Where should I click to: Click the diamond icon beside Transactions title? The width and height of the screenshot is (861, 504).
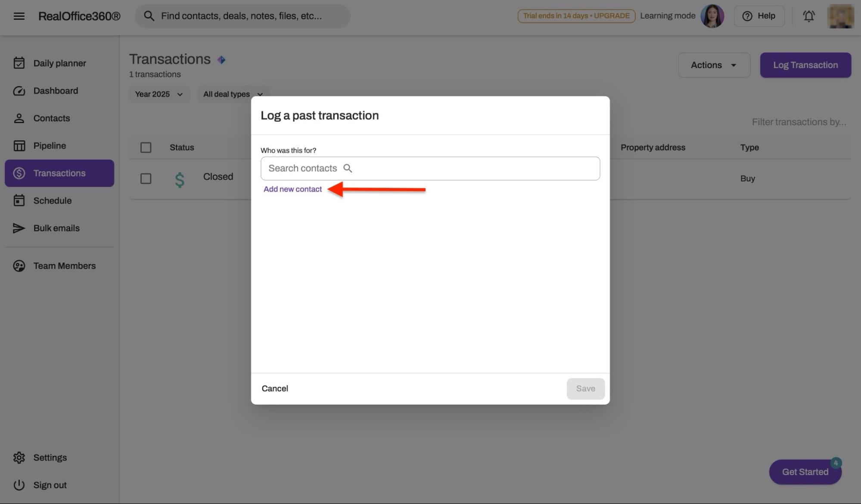click(x=221, y=60)
